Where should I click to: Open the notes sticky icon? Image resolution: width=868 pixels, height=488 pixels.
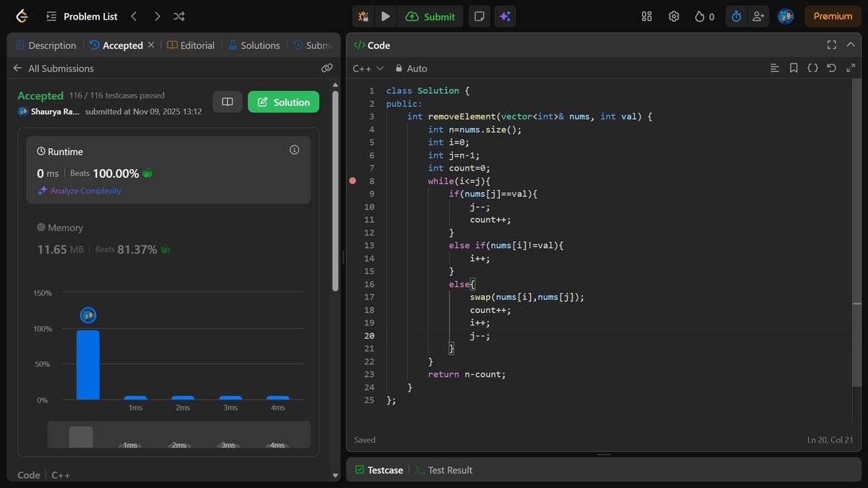point(478,16)
